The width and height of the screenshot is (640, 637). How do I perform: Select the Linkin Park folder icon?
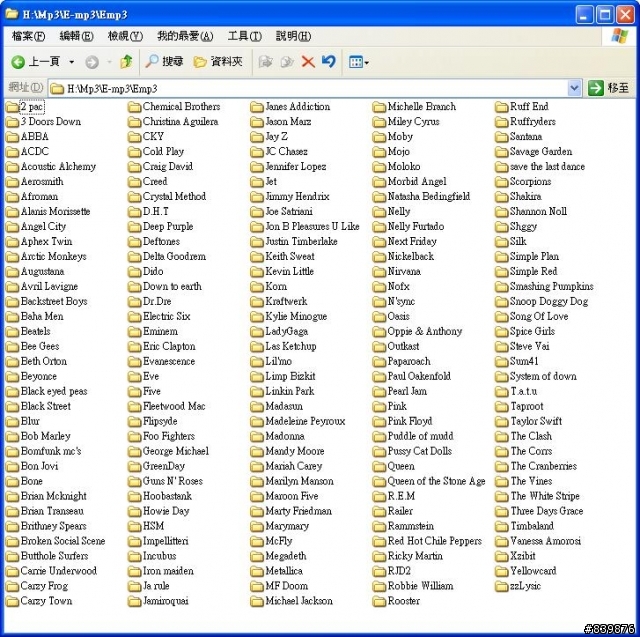pos(257,392)
